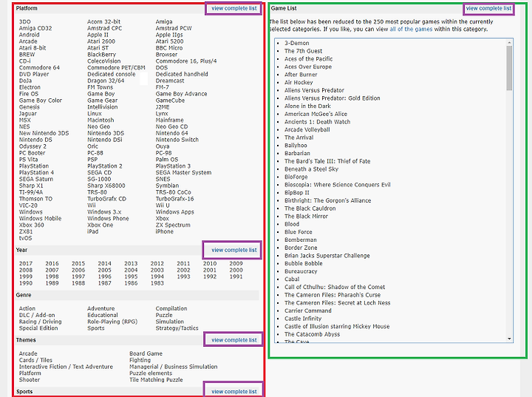This screenshot has width=532, height=397.
Task: Open The Cameron Files: Pharaoh's Curse
Action: 332,295
